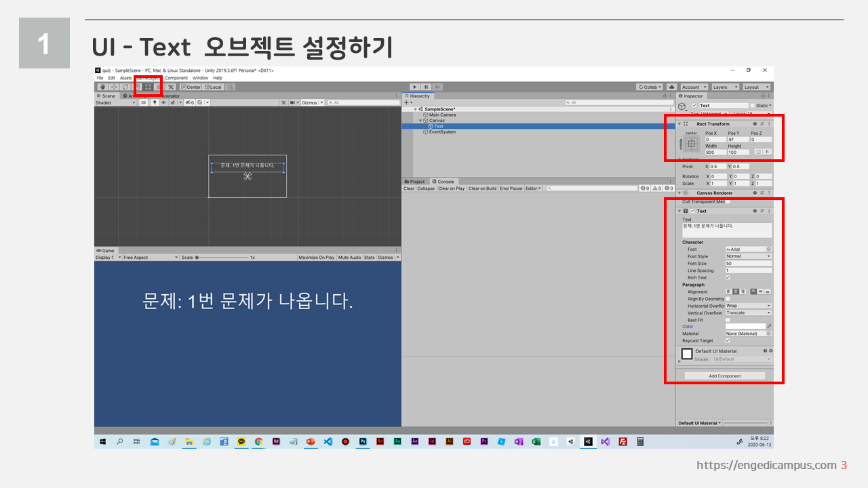Toggle the Text object active checkbox
This screenshot has height=488, width=868.
tap(694, 106)
